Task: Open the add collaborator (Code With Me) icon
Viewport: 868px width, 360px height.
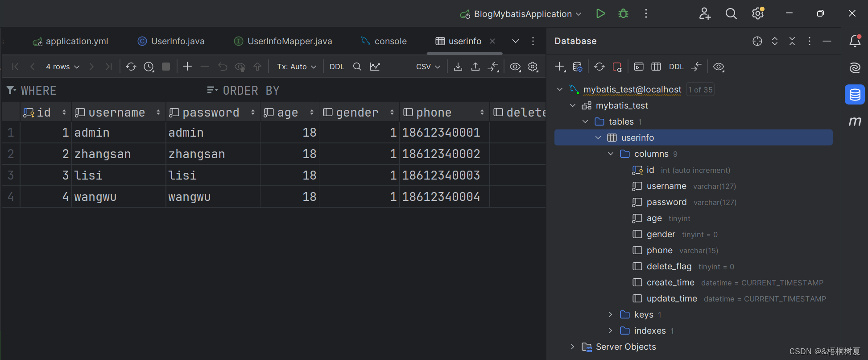Action: pyautogui.click(x=705, y=13)
